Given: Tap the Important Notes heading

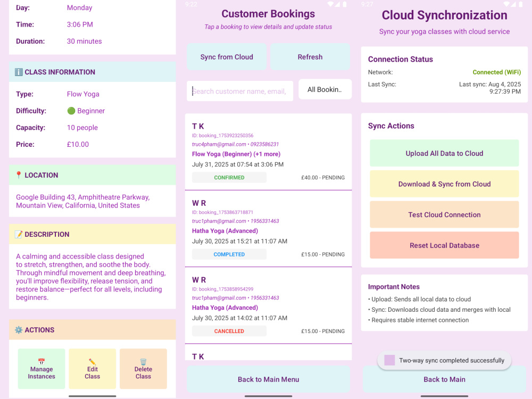Looking at the screenshot, I should 394,287.
